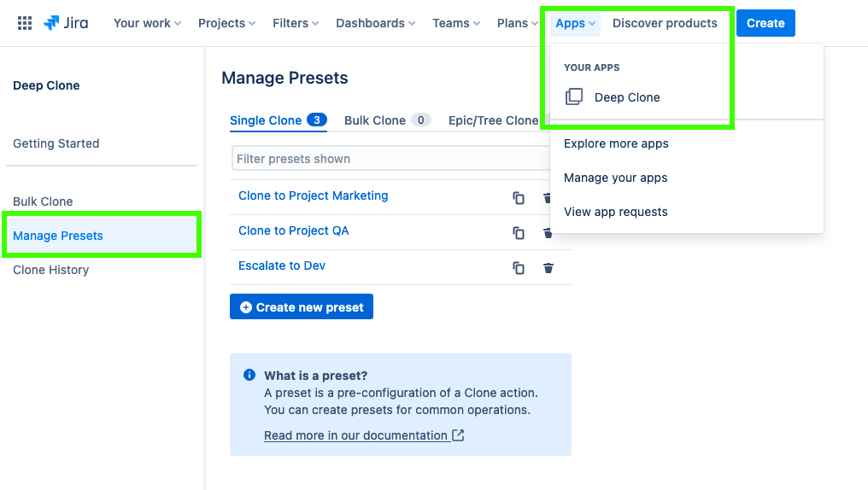Open the Filters dropdown menu

[x=296, y=23]
